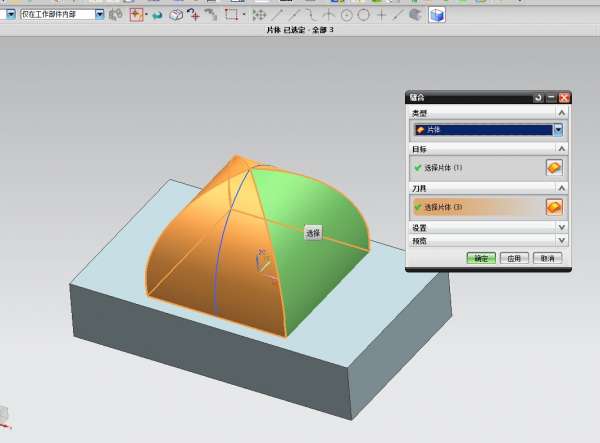Click the blue cube view icon
Screen dimensions: 600x443
point(437,15)
